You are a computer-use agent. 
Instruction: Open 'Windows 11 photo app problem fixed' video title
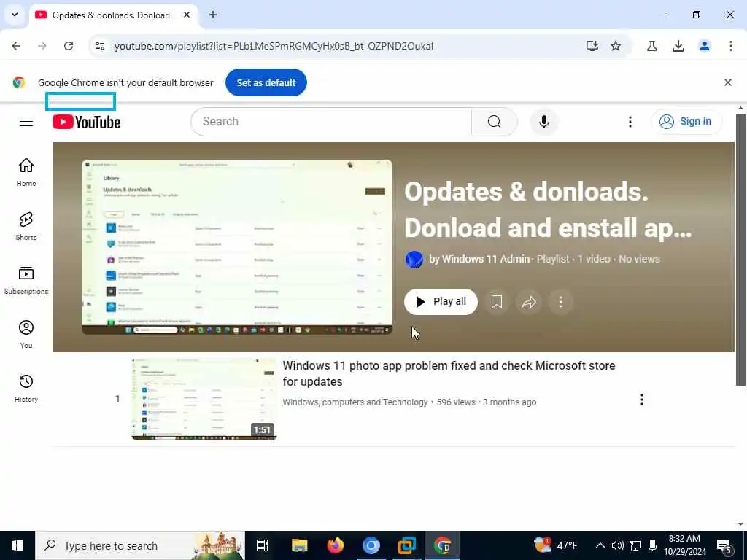[x=449, y=373]
